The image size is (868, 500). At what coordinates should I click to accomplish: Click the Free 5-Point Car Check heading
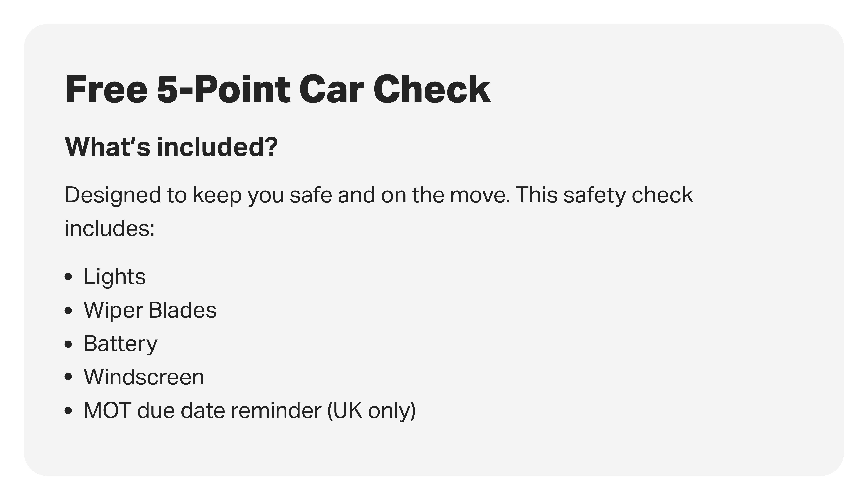coord(278,90)
